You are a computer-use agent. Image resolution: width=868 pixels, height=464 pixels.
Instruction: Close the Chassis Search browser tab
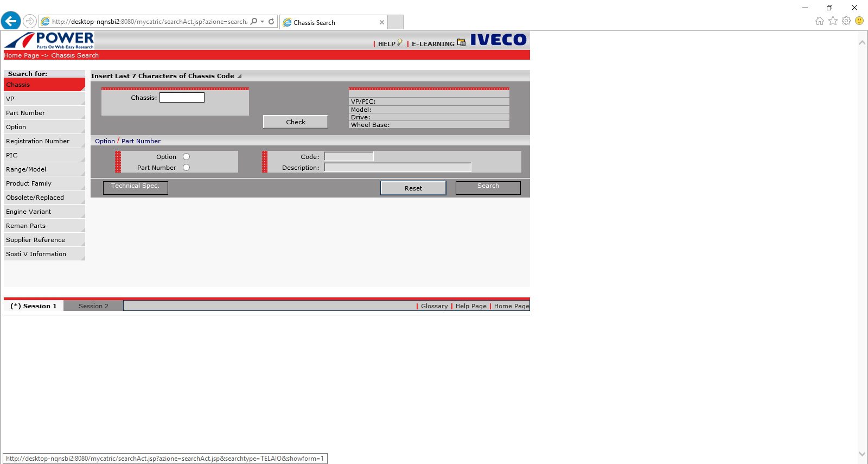[x=382, y=22]
